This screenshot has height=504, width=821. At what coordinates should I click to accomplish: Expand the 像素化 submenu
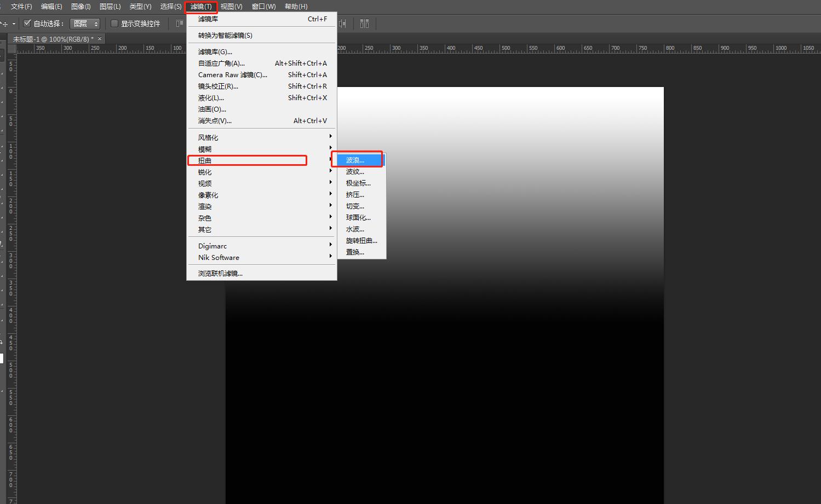click(262, 195)
